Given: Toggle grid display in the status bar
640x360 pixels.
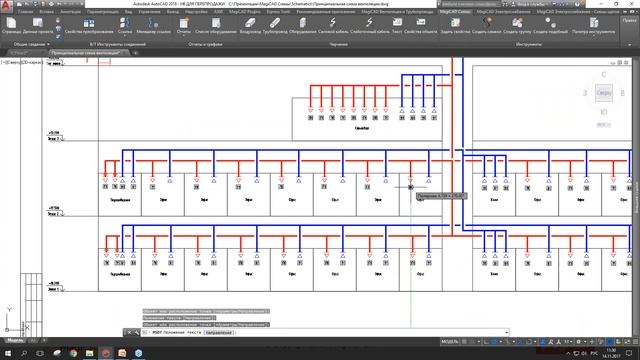Looking at the screenshot, I should pyautogui.click(x=464, y=342).
